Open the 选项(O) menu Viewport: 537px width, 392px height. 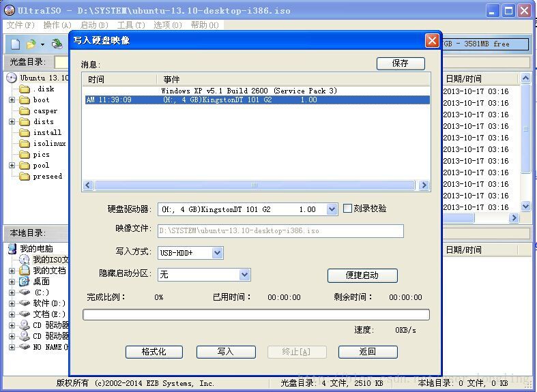coord(168,25)
